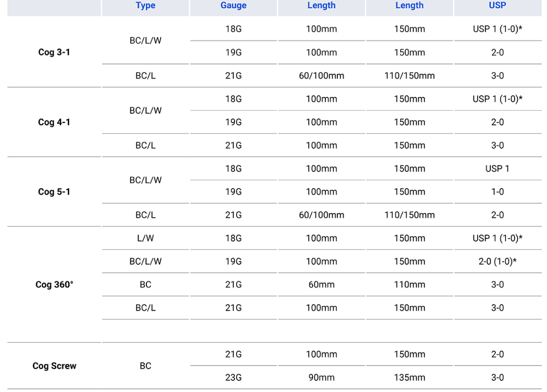This screenshot has width=547, height=392.
Task: Click the 110mm length cell
Action: point(409,285)
